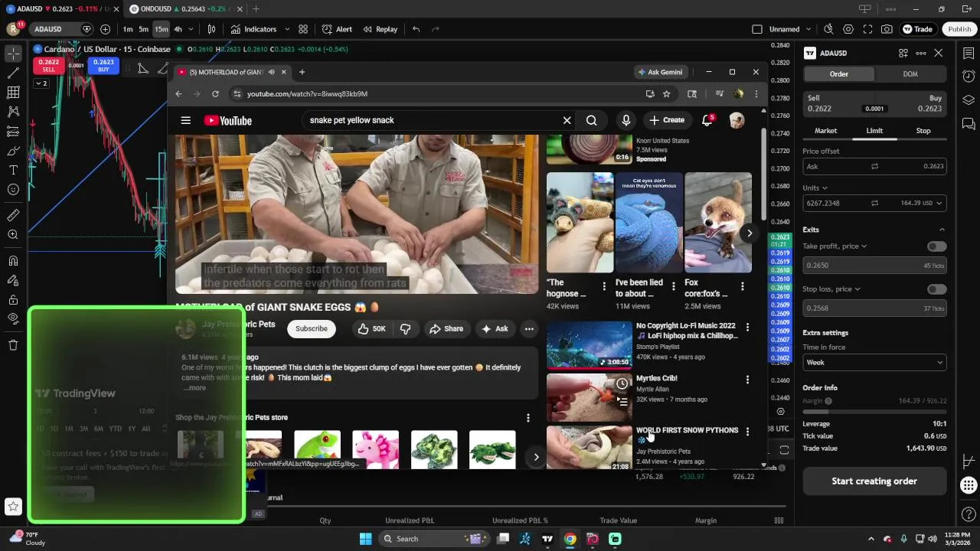This screenshot has width=980, height=551.
Task: Toggle stay in drawing mode
Action: 13,280
